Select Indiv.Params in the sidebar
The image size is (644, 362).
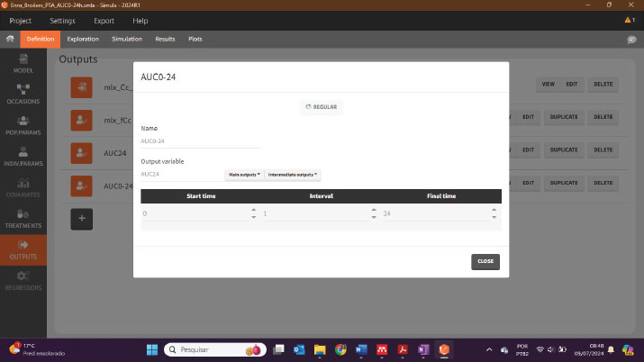(x=23, y=155)
